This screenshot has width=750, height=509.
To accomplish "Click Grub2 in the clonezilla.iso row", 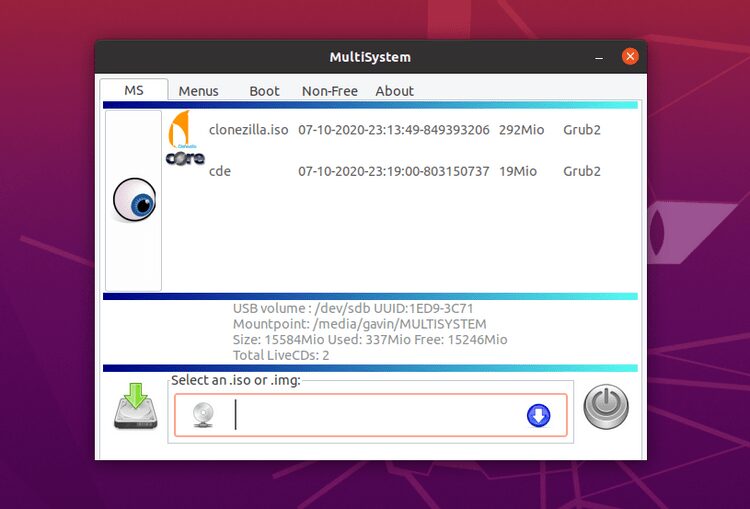I will (582, 130).
